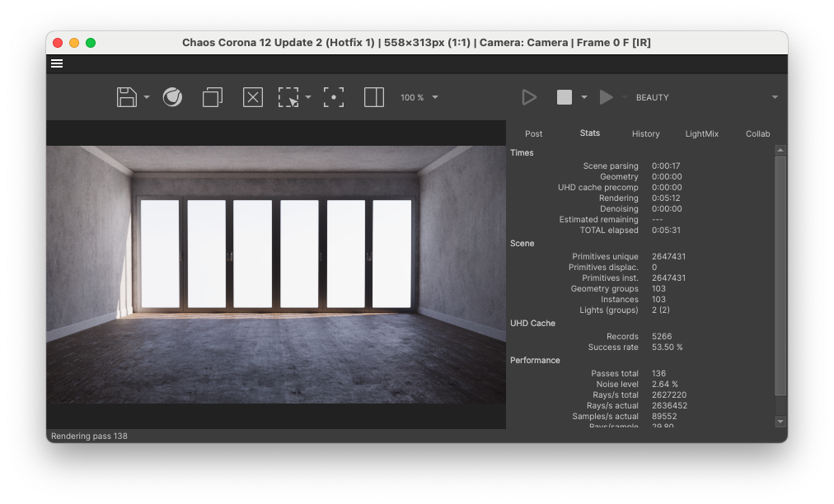Image resolution: width=834 pixels, height=504 pixels.
Task: Click the Copy to clipboard icon
Action: coord(213,97)
